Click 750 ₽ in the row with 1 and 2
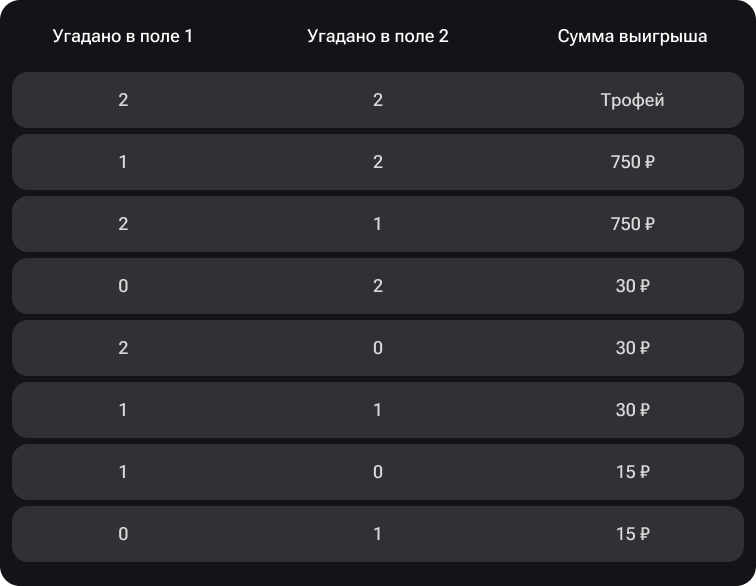The height and width of the screenshot is (586, 756). pyautogui.click(x=632, y=162)
